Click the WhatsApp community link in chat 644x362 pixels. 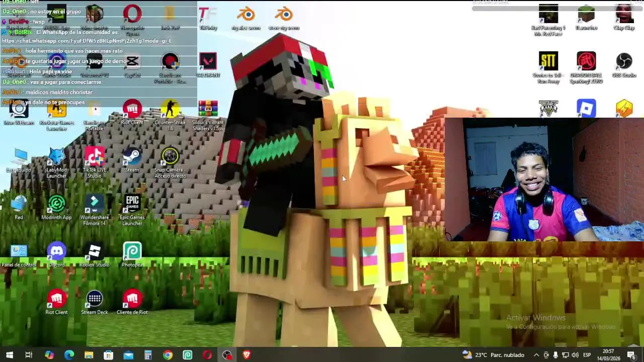(x=86, y=41)
